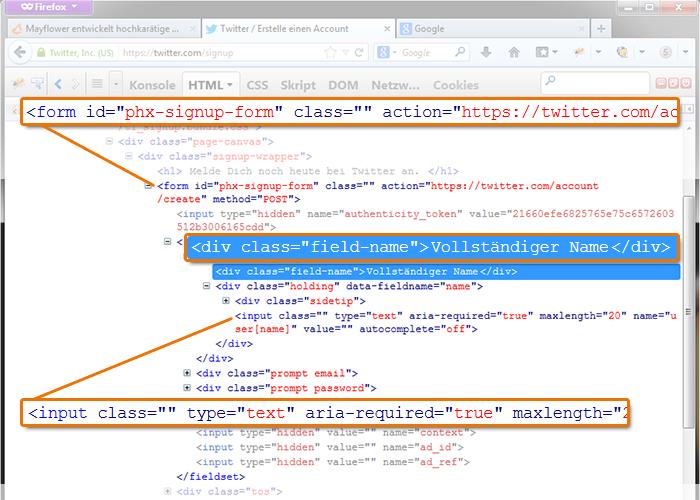
Task: Collapse the div class page-canvas node
Action: pos(109,142)
